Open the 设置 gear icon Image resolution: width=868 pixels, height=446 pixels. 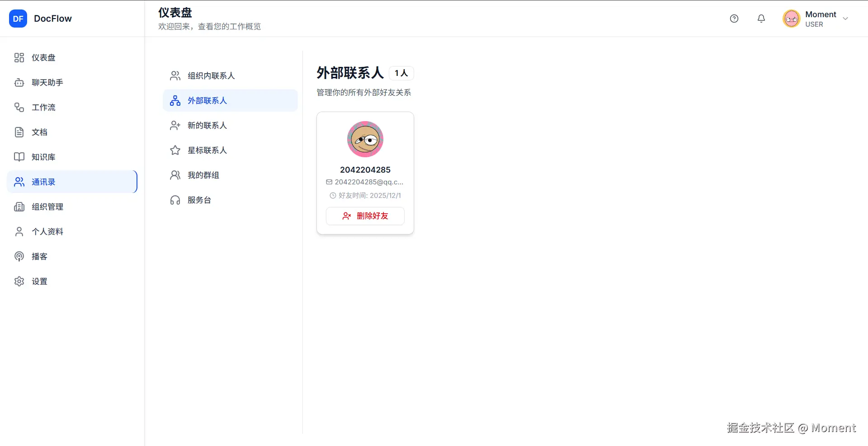19,281
